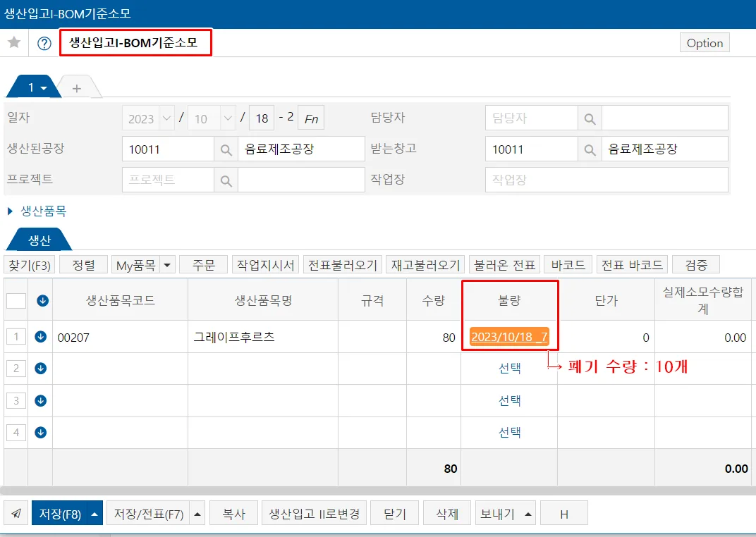This screenshot has width=756, height=537.
Task: Click the favorite star icon
Action: (x=15, y=42)
